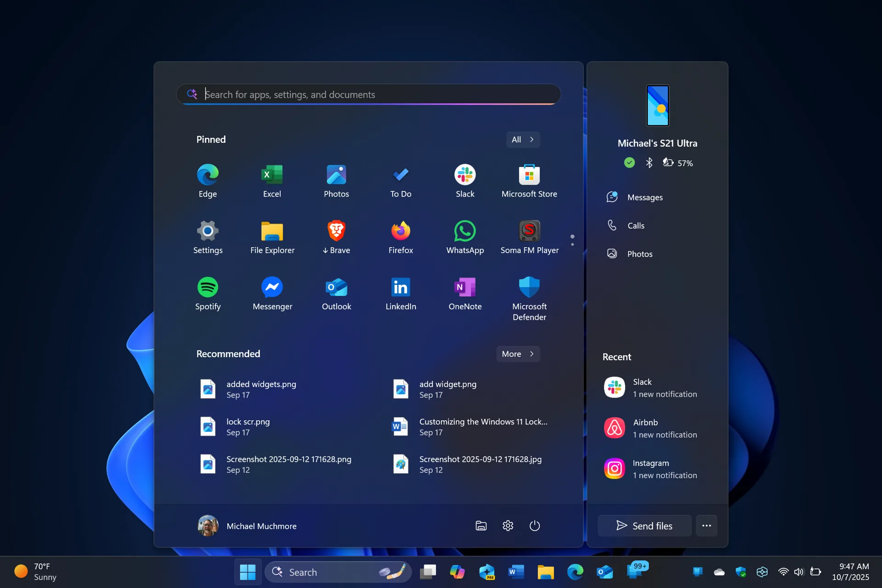Toggle the Bluetooth indicator for Michael's S21 Ultra
882x588 pixels.
tap(649, 163)
